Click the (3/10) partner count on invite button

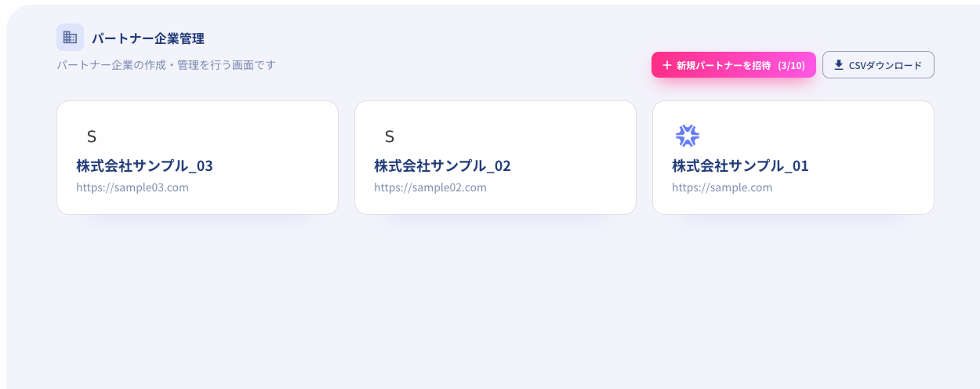coord(791,65)
